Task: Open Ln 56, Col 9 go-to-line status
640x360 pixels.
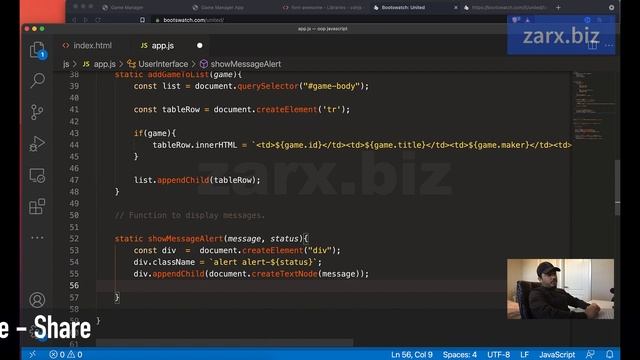Action: (411, 354)
